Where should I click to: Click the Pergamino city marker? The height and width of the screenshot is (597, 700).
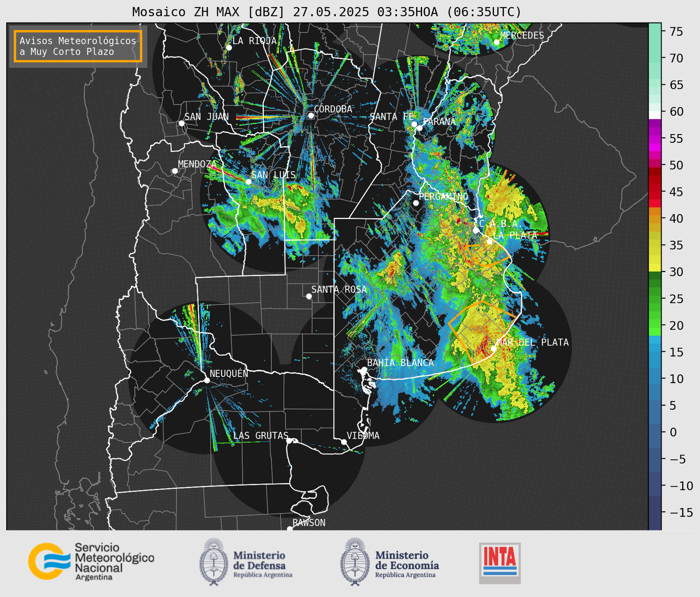[x=416, y=203]
